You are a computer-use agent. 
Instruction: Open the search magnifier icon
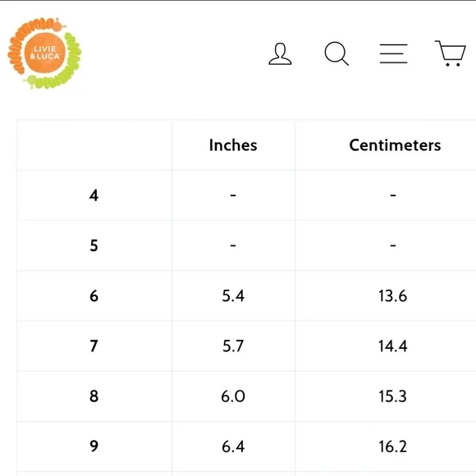336,53
